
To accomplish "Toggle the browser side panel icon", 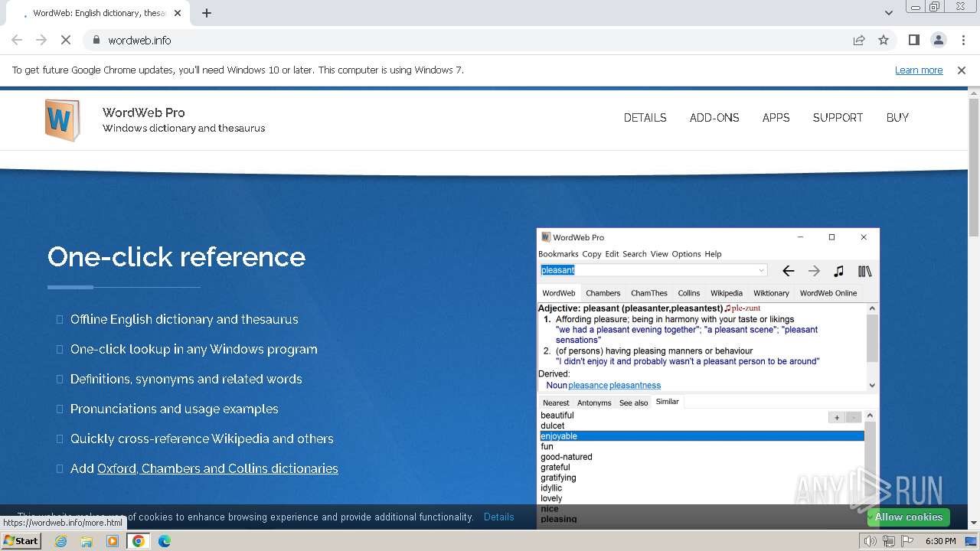I will coord(913,40).
